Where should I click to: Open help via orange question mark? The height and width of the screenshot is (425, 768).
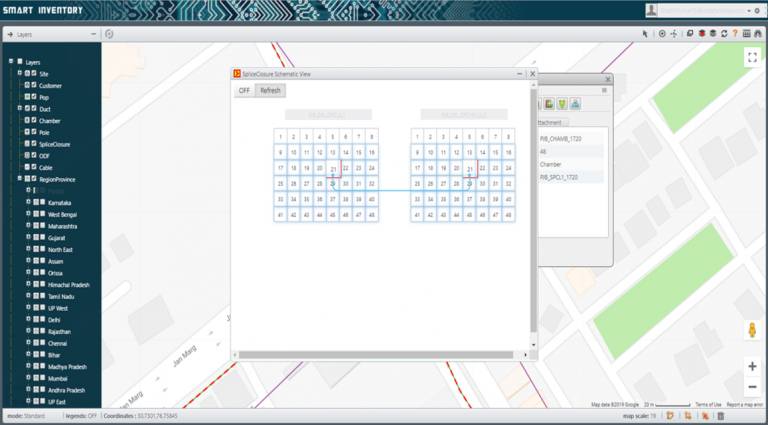735,34
